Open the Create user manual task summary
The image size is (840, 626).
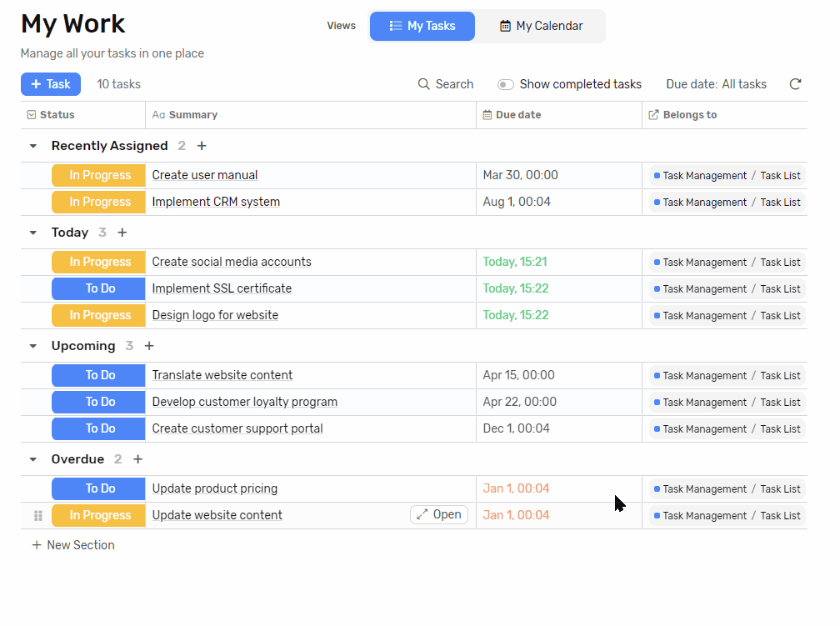click(x=205, y=175)
